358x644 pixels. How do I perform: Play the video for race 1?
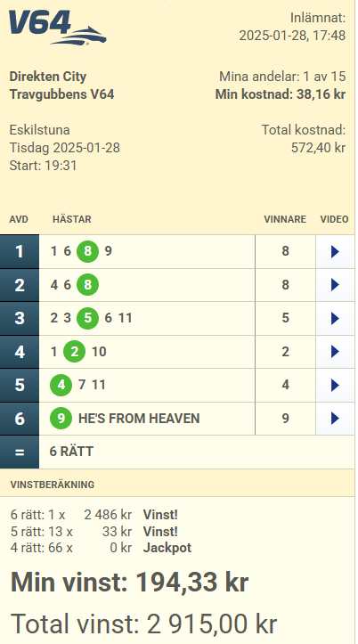[335, 252]
